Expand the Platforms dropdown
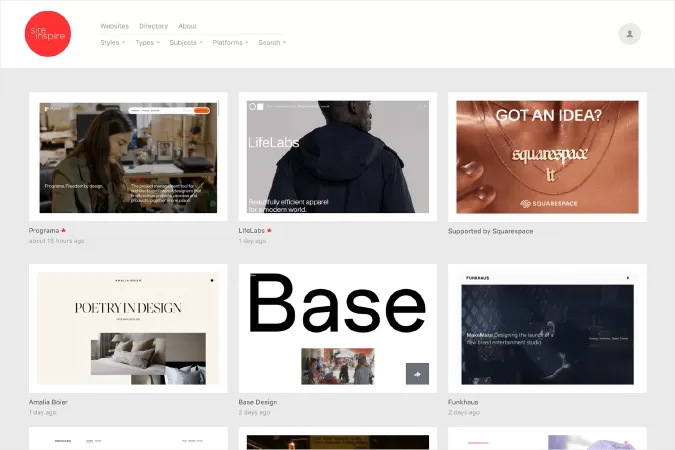The width and height of the screenshot is (675, 450). click(x=230, y=43)
